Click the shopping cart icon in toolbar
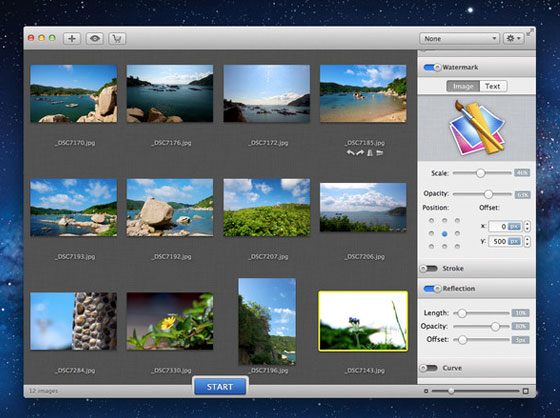This screenshot has height=418, width=560. [x=117, y=38]
